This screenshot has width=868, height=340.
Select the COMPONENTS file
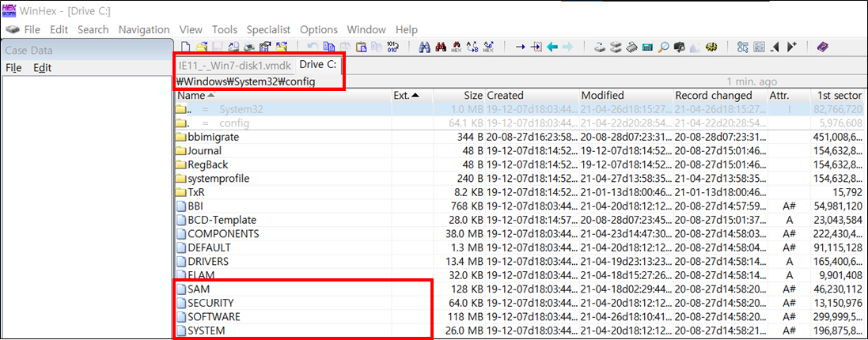tap(521, 233)
